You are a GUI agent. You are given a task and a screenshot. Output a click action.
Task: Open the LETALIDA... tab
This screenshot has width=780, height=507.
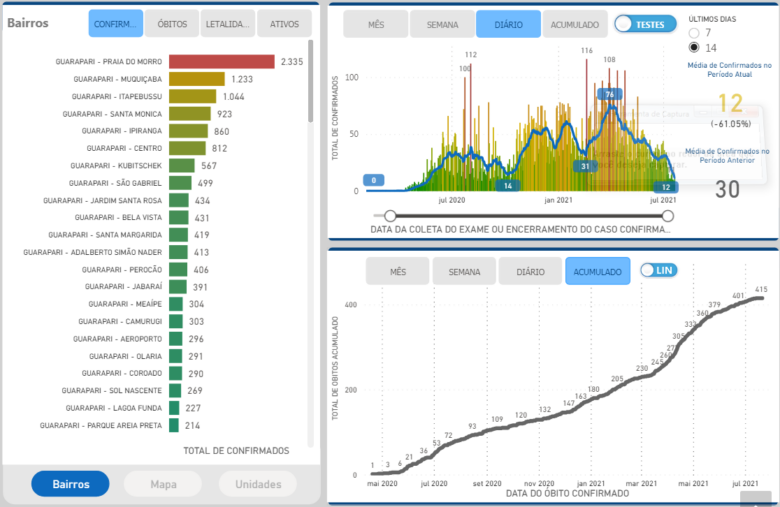click(228, 24)
